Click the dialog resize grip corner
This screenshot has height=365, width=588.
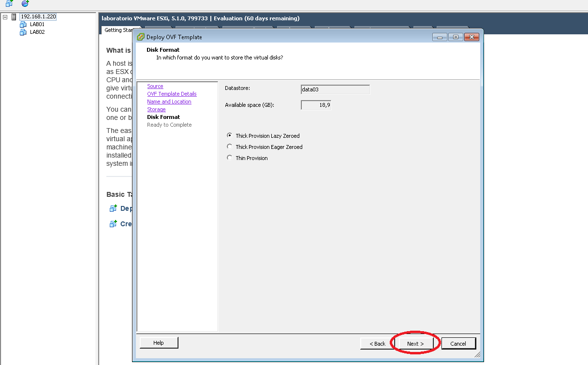coord(478,355)
